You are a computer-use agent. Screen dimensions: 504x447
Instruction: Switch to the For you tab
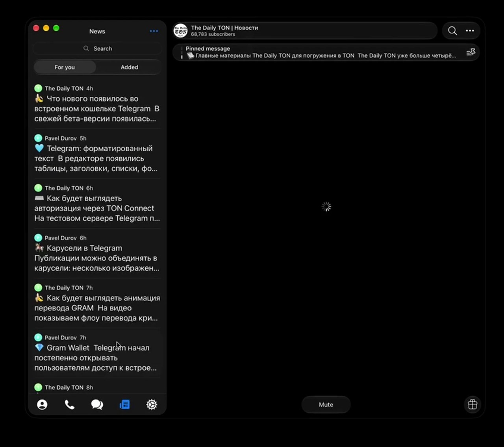point(65,67)
